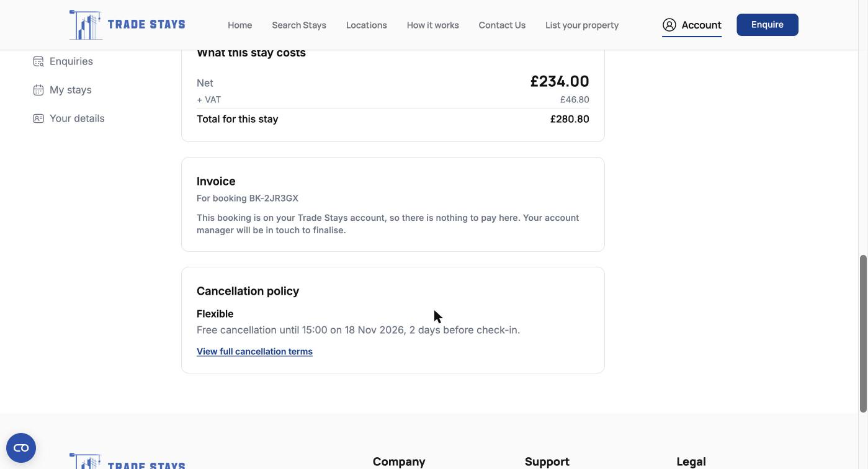Viewport: 868px width, 469px height.
Task: Click the net amount £234.00
Action: click(560, 81)
